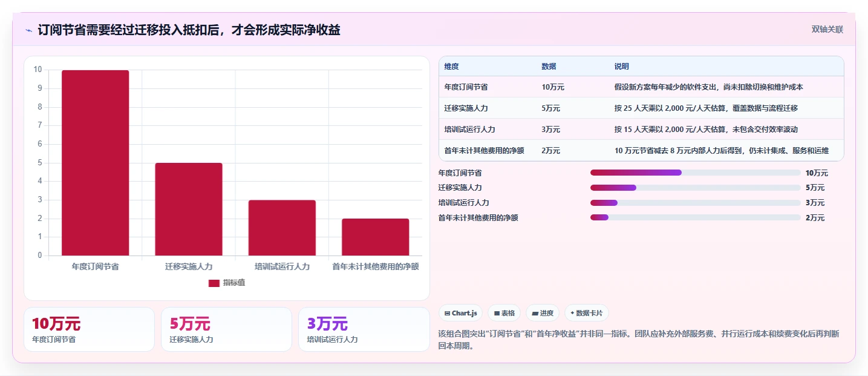Click the chart bar for 培训试运行人力
Viewport: 868px width, 376px height.
click(x=282, y=228)
